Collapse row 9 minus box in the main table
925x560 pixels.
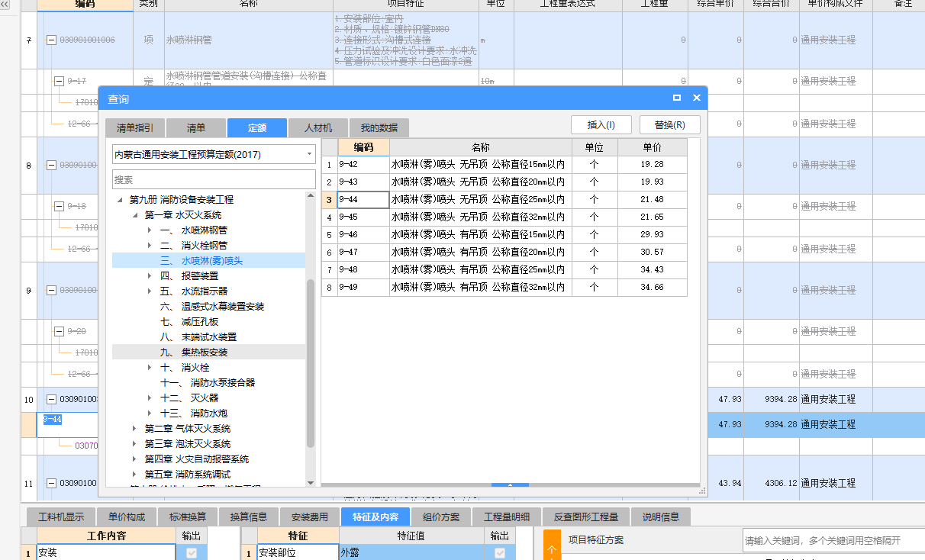point(51,290)
